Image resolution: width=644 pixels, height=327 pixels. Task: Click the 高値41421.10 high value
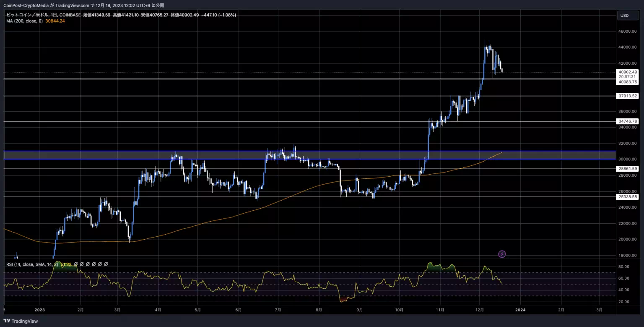[125, 15]
